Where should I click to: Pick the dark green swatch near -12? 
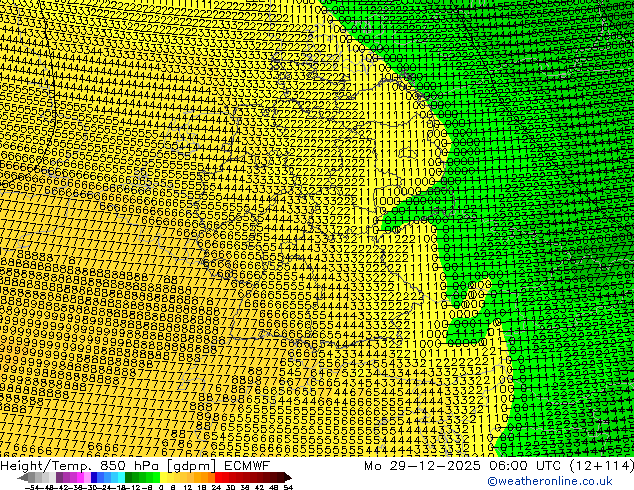pos(135,478)
